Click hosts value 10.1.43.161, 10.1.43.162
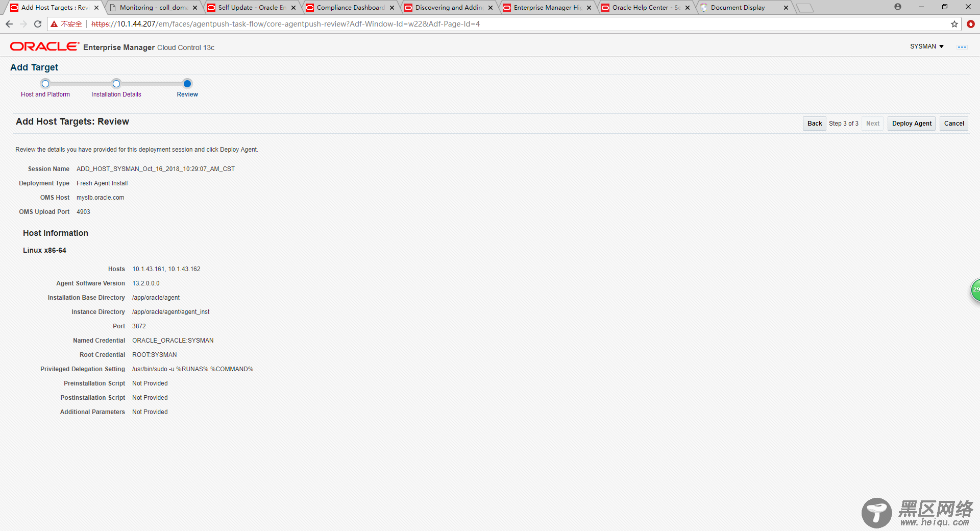980x531 pixels. pyautogui.click(x=166, y=269)
